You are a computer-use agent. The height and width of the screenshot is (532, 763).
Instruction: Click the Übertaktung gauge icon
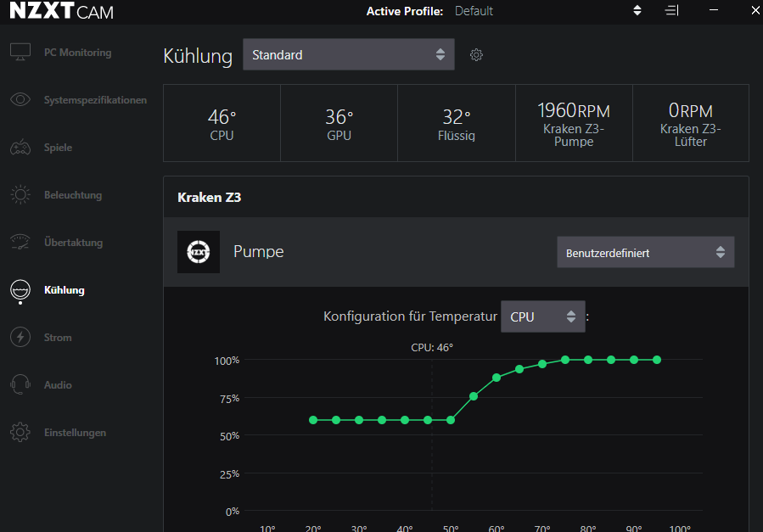[20, 242]
